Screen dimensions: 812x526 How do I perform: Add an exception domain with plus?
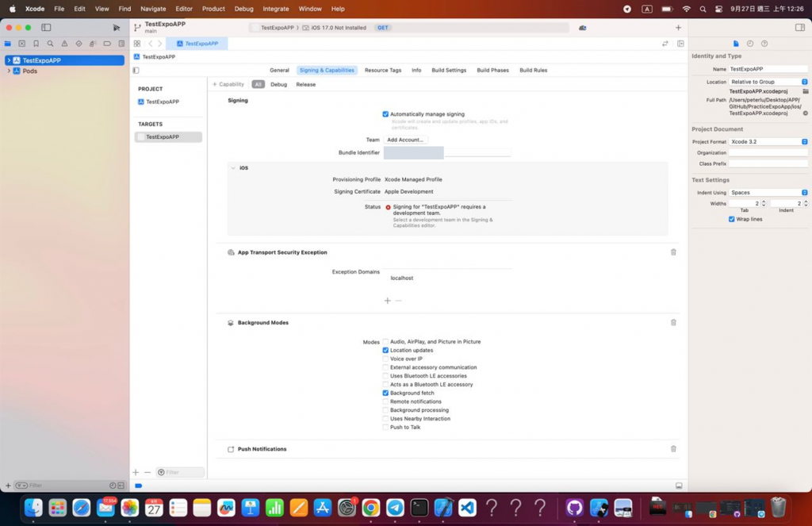pyautogui.click(x=387, y=301)
